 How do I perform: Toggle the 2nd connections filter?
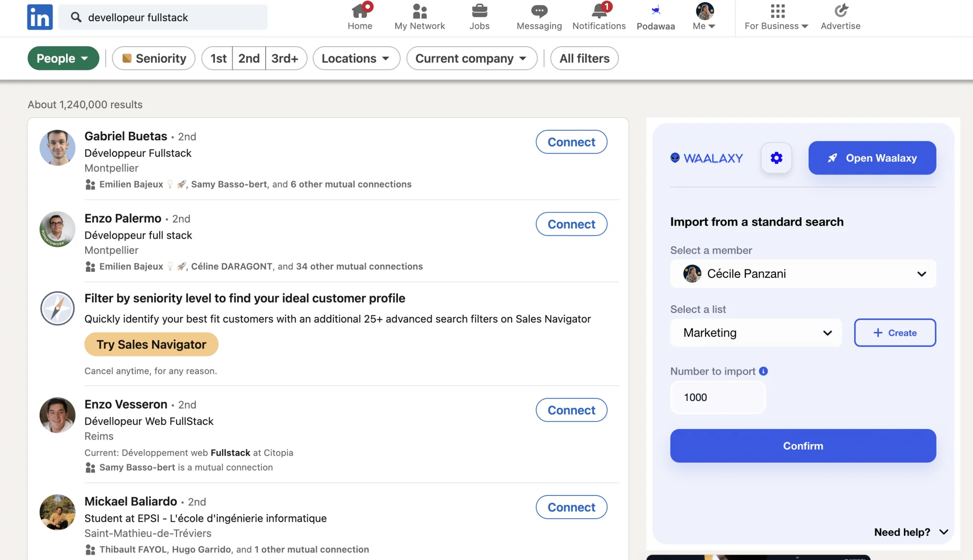point(249,58)
